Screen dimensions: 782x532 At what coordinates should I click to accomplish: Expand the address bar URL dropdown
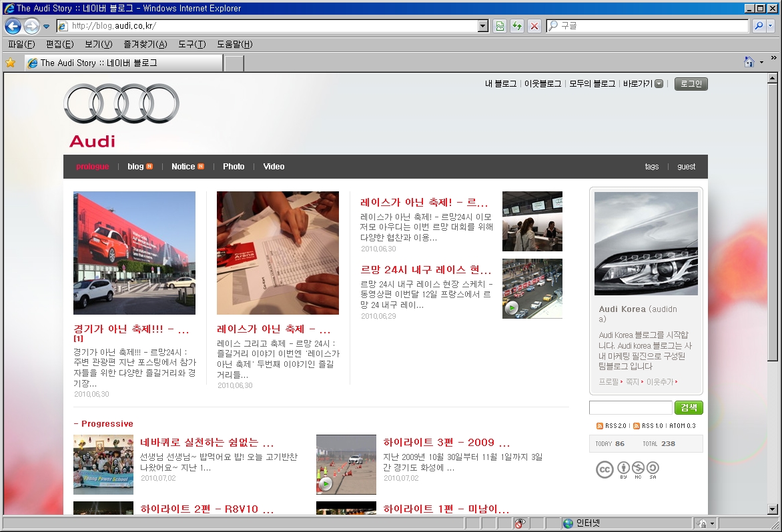[483, 26]
